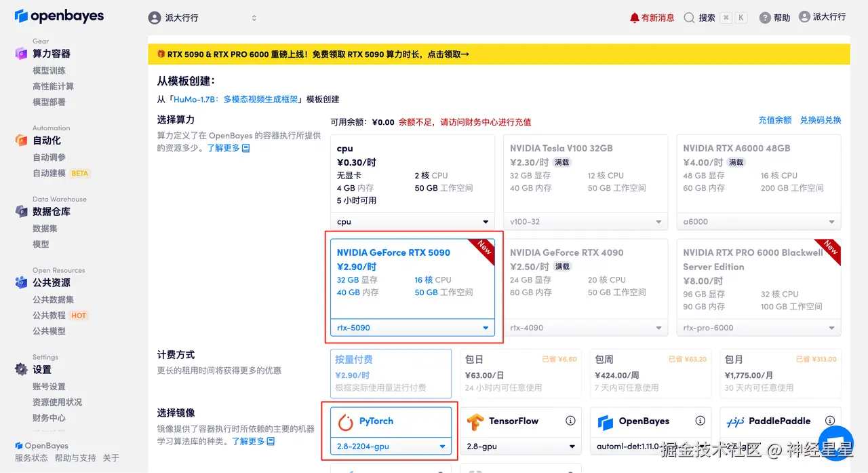868x473 pixels.
Task: Click the 充值余额 link
Action: coord(775,120)
